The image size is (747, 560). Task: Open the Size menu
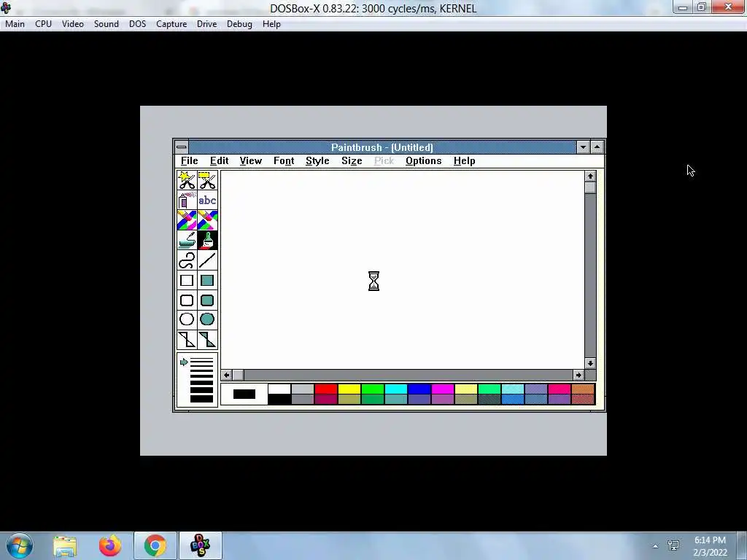click(352, 161)
